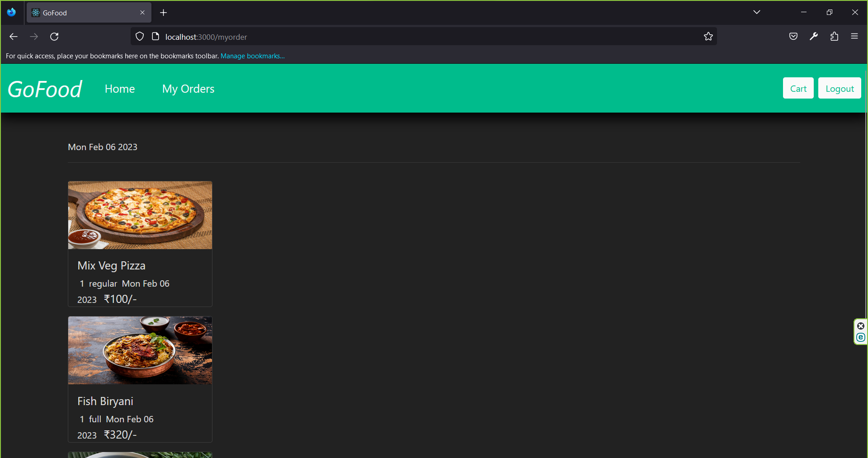868x458 pixels.
Task: Open the extensions puzzle-piece icon
Action: click(x=835, y=36)
